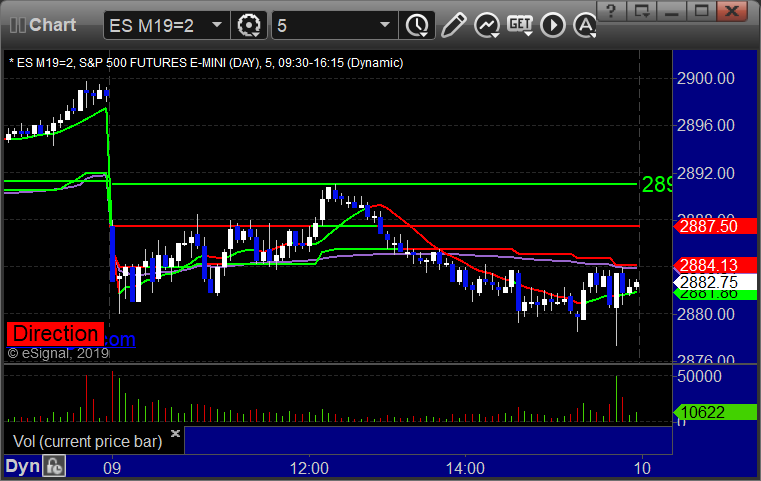Click the 2896.00 price axis label

tap(706, 126)
